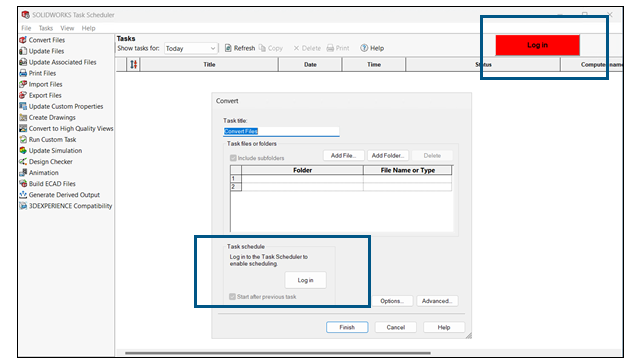Click the Print Files sidebar icon
This screenshot has width=640, height=360.
23,73
